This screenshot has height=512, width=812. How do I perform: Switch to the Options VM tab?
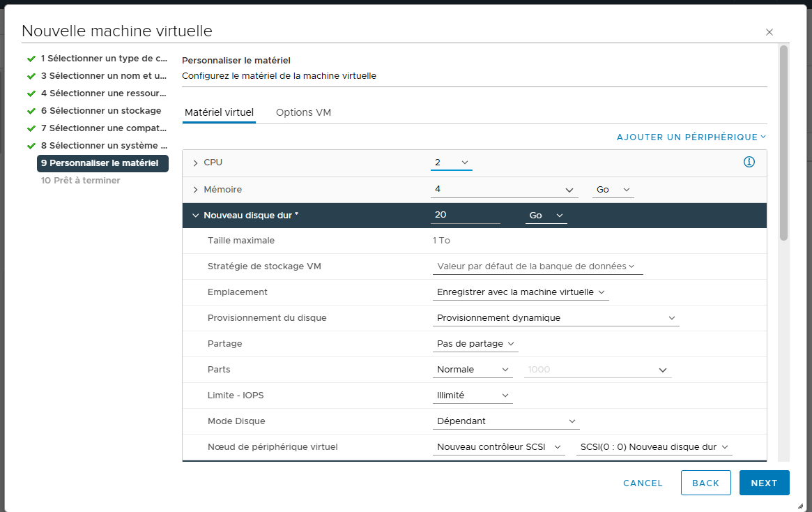coord(303,112)
